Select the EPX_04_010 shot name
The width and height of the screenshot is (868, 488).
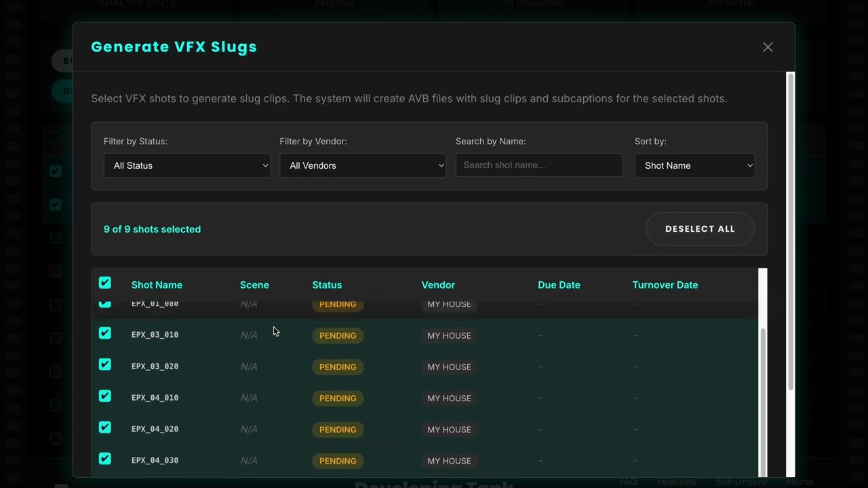pos(155,398)
